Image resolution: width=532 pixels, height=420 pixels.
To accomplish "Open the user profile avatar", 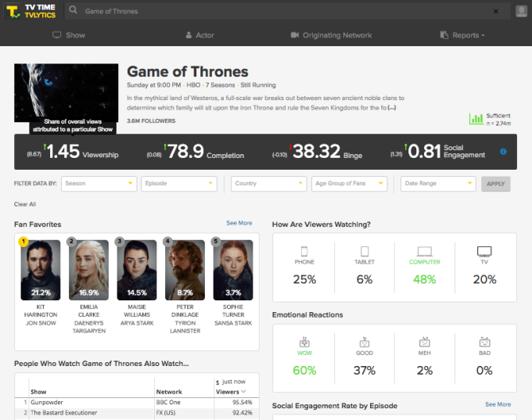I will 521,11.
